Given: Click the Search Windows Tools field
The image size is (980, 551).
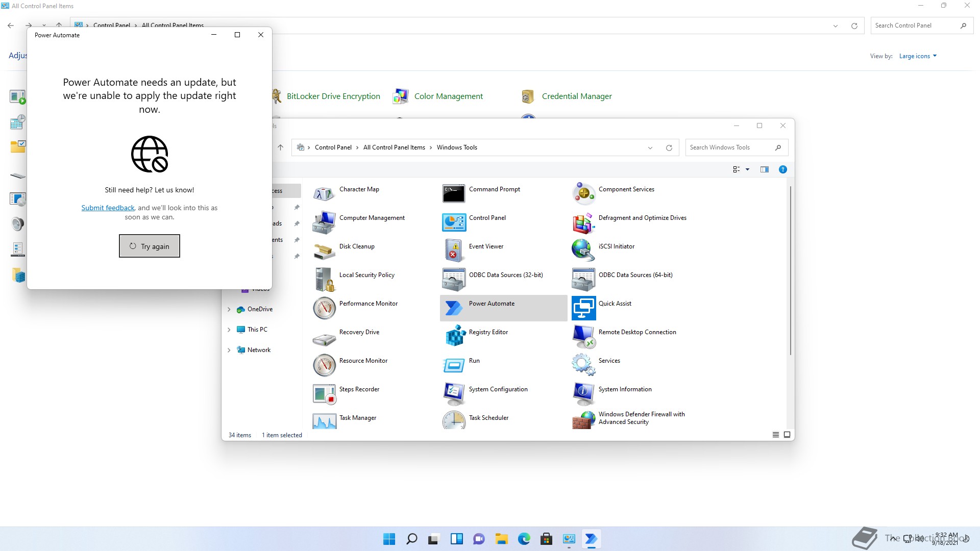Looking at the screenshot, I should tap(737, 147).
